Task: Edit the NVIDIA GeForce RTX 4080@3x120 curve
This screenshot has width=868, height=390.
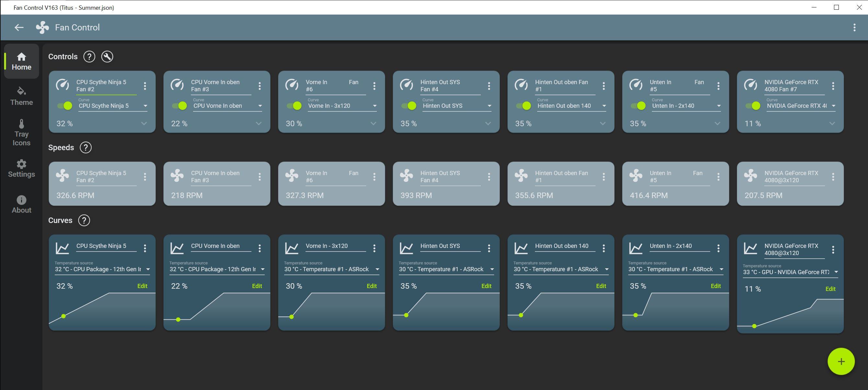Action: pyautogui.click(x=830, y=289)
